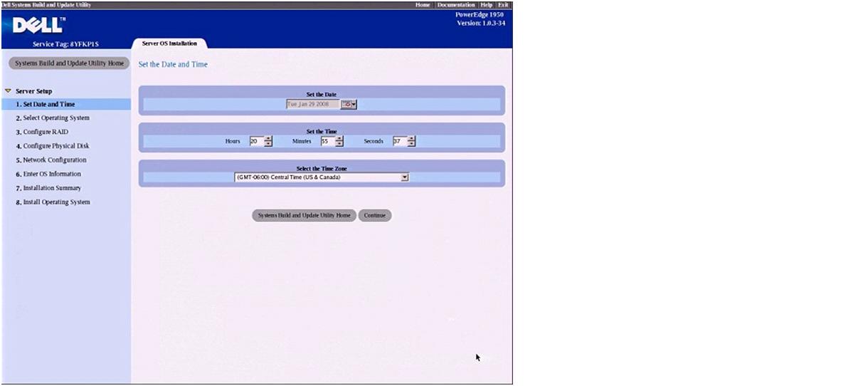Screen dimensions: 868x386
Task: Go to step 5 Network Configuration
Action: pos(51,160)
